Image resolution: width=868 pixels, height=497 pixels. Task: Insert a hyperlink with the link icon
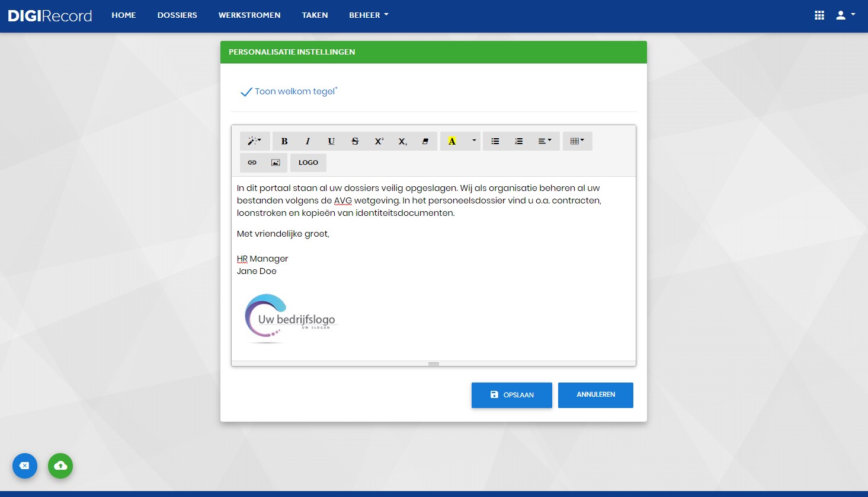click(x=252, y=163)
